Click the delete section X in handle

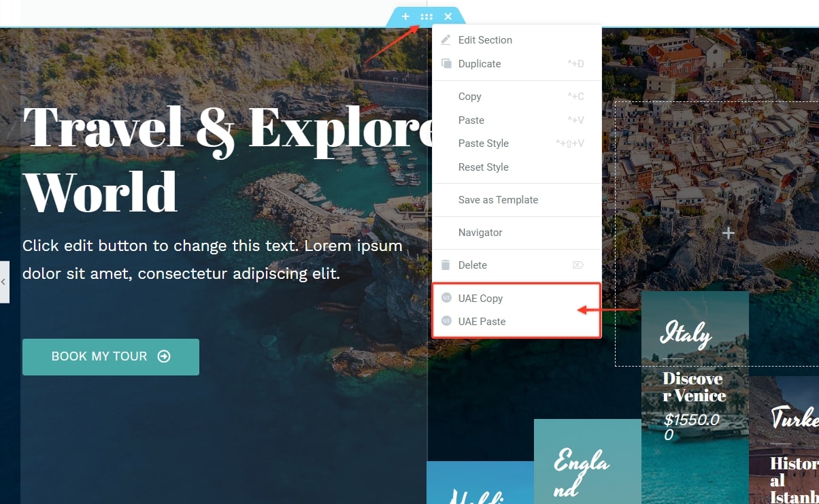pyautogui.click(x=448, y=16)
